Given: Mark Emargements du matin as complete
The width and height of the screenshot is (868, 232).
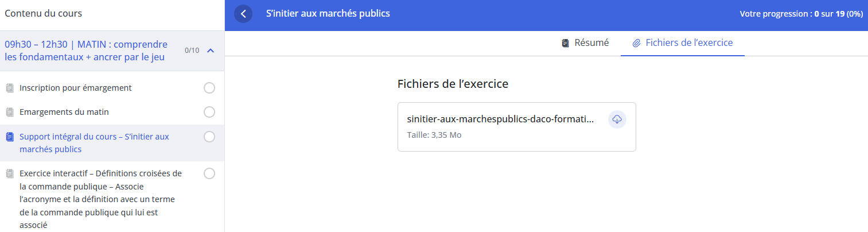Looking at the screenshot, I should point(209,112).
